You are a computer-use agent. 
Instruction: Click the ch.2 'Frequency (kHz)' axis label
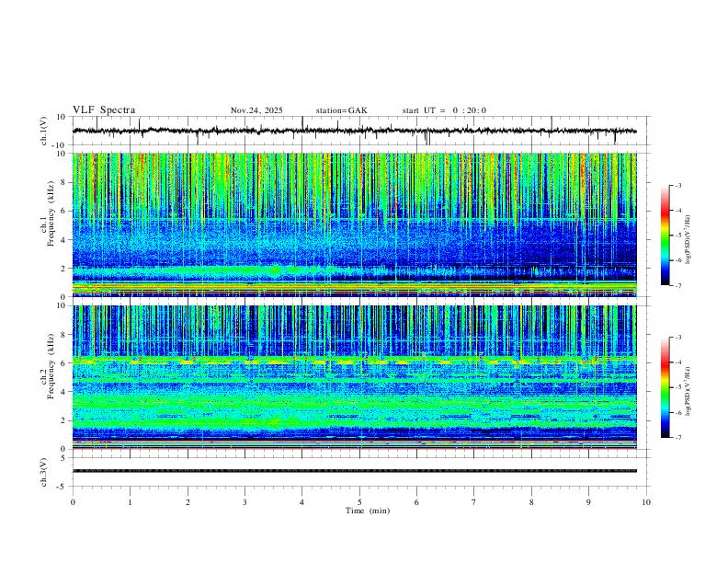click(x=49, y=365)
